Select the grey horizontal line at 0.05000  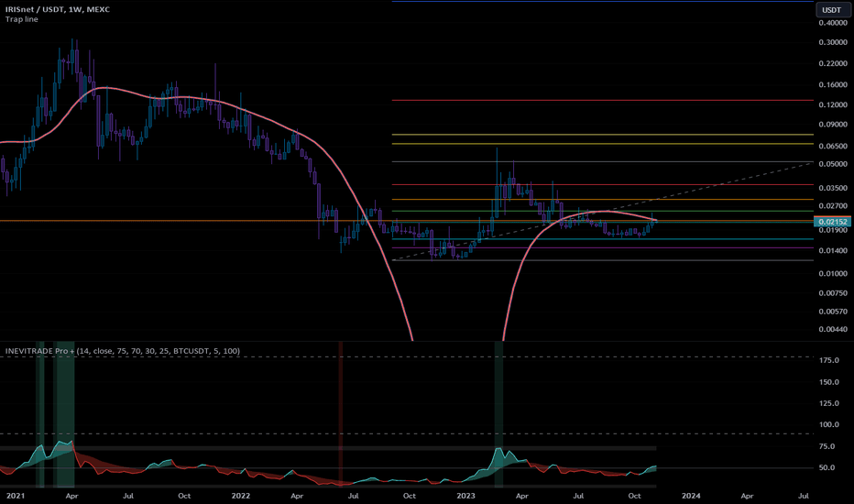602,162
